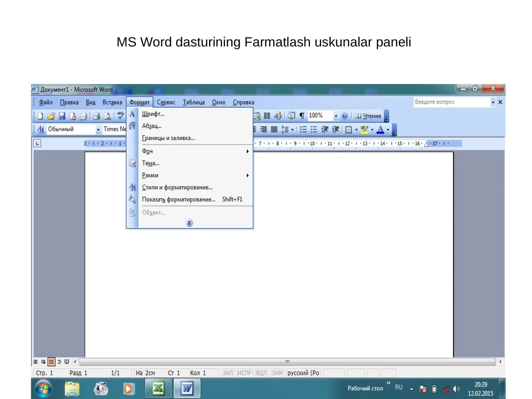Expand font color dropdown arrow

pos(388,130)
